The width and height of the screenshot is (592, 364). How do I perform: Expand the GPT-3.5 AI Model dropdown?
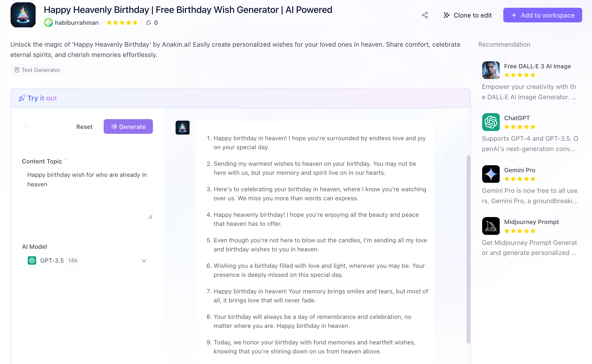click(x=87, y=261)
